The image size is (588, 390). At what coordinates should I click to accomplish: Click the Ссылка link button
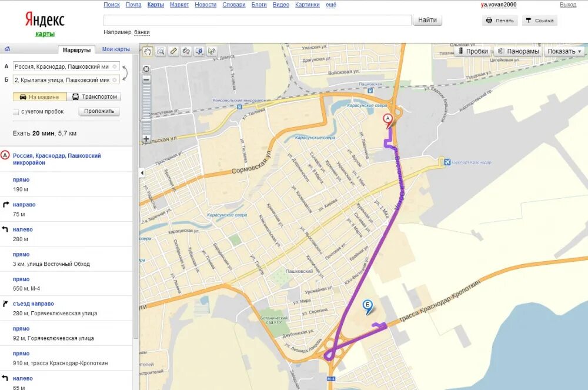(x=540, y=20)
